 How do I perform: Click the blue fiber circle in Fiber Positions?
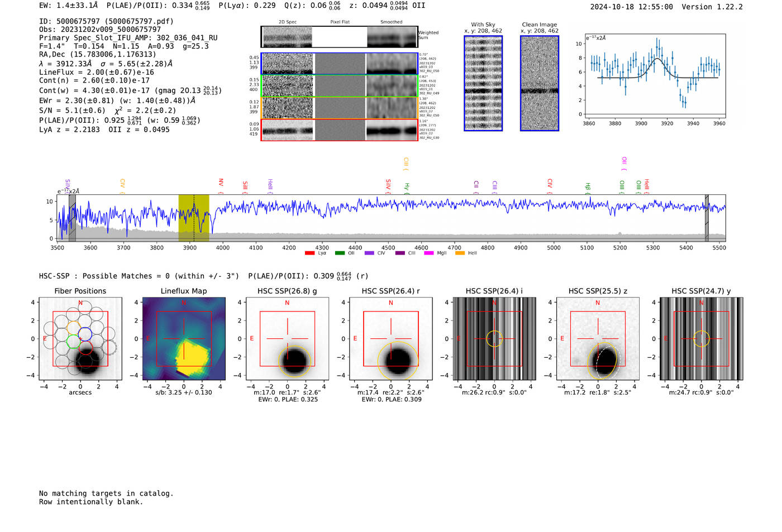pos(85,336)
